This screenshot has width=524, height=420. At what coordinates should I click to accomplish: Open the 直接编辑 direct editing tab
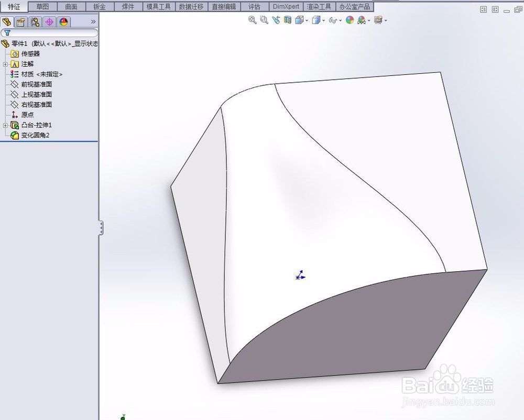point(224,6)
